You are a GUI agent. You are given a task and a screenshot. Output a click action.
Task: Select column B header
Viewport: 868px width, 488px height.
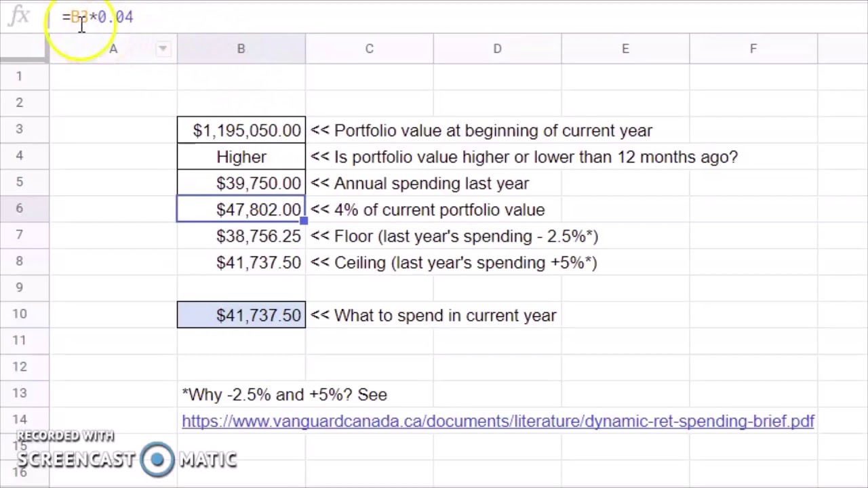pyautogui.click(x=241, y=49)
